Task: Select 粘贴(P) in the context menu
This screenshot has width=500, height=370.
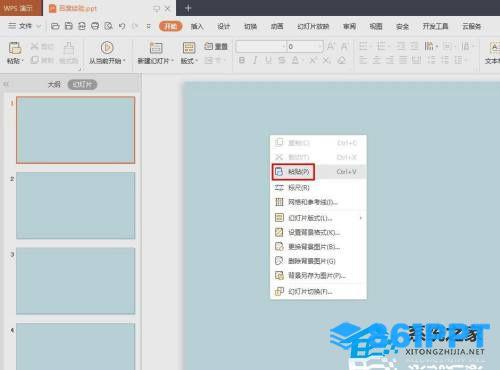Action: click(318, 172)
